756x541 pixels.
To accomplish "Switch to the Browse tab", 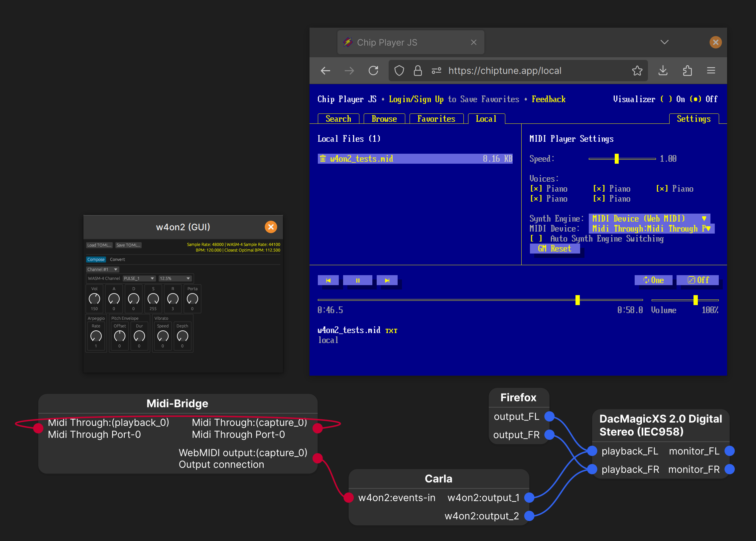I will [x=384, y=119].
